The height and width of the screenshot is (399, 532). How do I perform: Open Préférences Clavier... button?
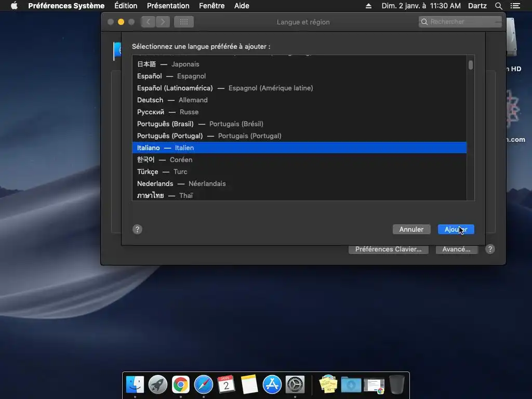coord(389,249)
